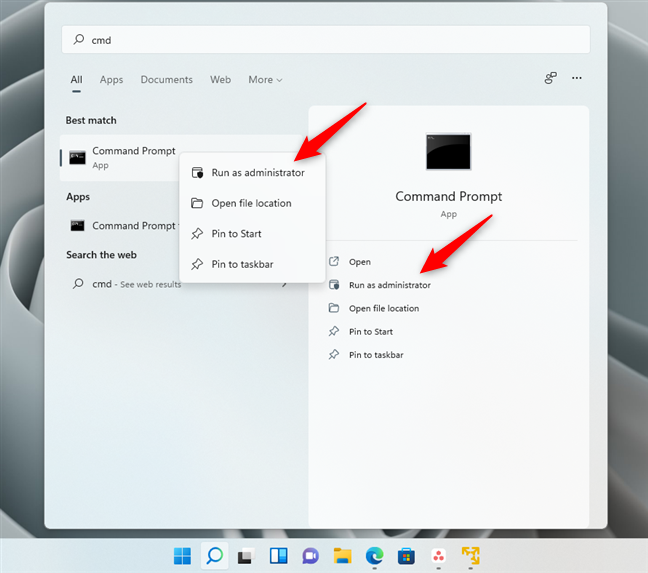Open Teams Chat from the taskbar
The image size is (648, 573).
tap(310, 556)
